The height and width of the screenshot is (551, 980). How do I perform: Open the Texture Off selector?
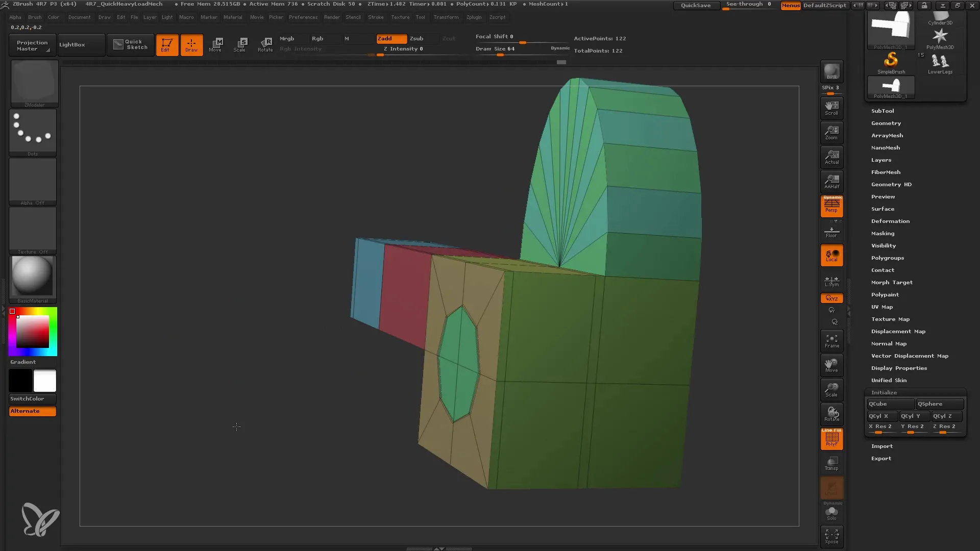(33, 230)
